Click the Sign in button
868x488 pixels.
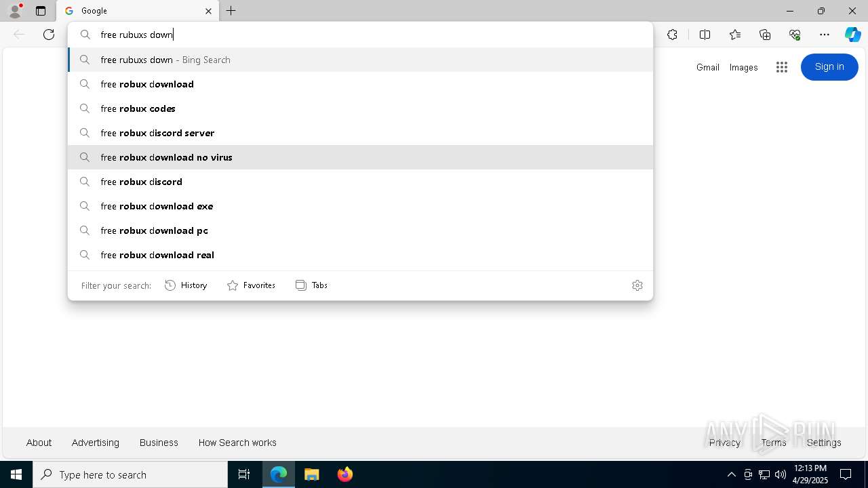tap(829, 66)
